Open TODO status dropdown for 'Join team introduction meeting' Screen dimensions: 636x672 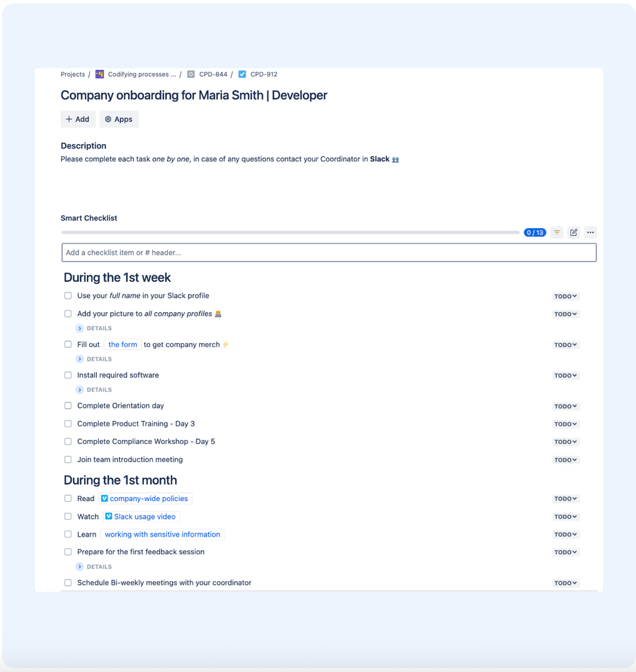pyautogui.click(x=565, y=459)
